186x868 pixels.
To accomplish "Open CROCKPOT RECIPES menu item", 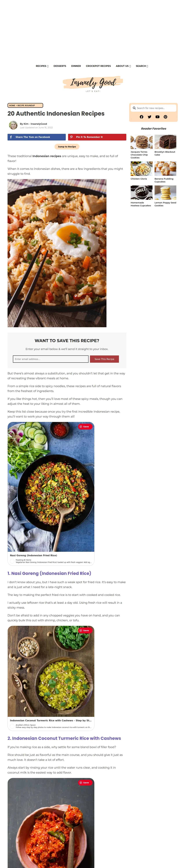I will coord(98,66).
